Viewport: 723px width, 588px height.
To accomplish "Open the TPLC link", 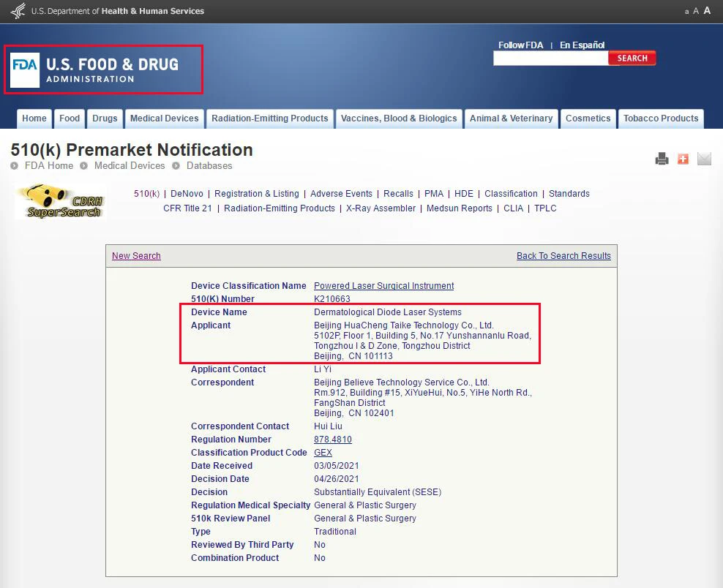I will tap(545, 208).
